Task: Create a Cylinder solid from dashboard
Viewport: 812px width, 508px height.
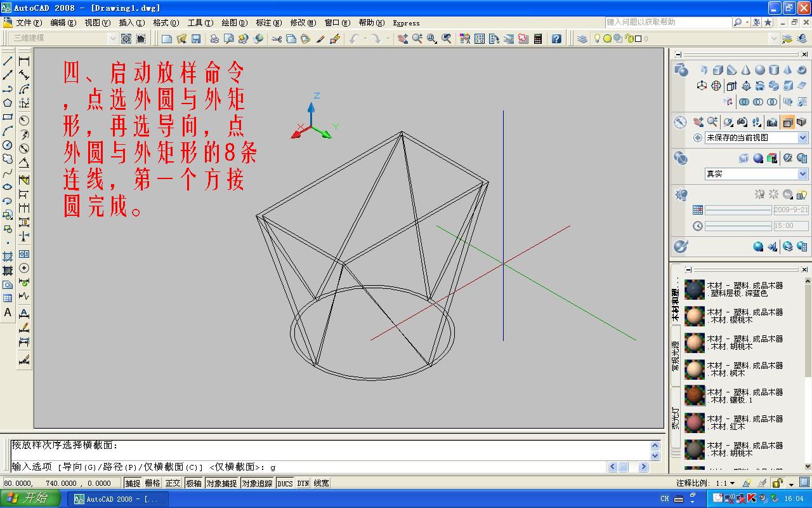Action: point(773,70)
